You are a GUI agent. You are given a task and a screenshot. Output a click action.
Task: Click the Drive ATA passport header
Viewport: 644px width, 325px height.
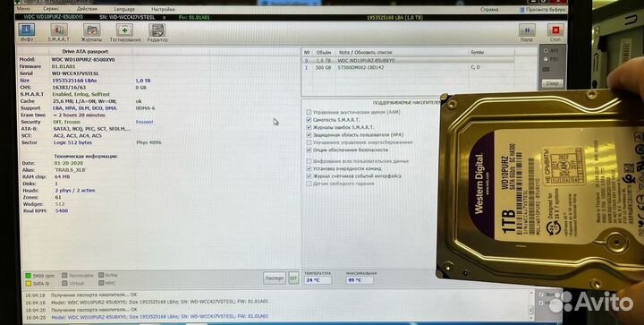coord(85,52)
